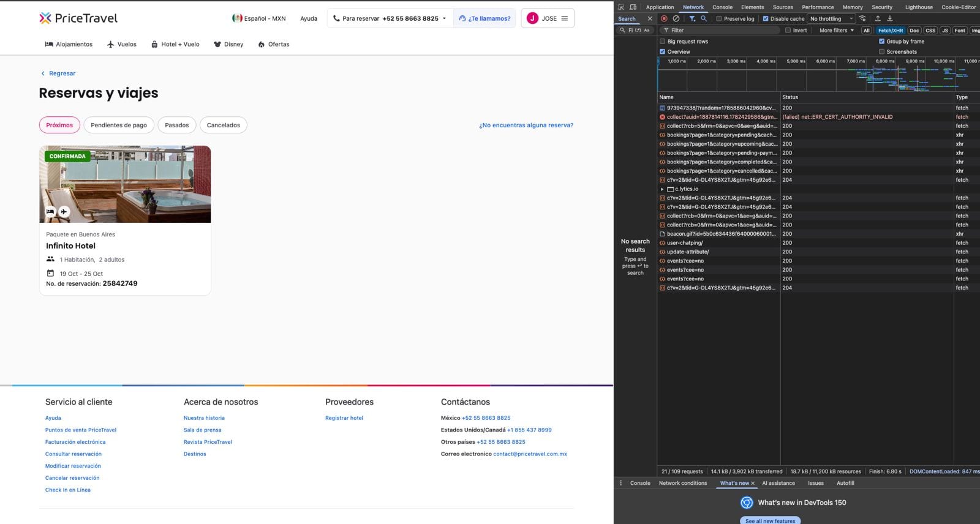Viewport: 980px width, 524px height.
Task: Open the Infinito Hotel reservation thumbnail
Action: pos(125,184)
